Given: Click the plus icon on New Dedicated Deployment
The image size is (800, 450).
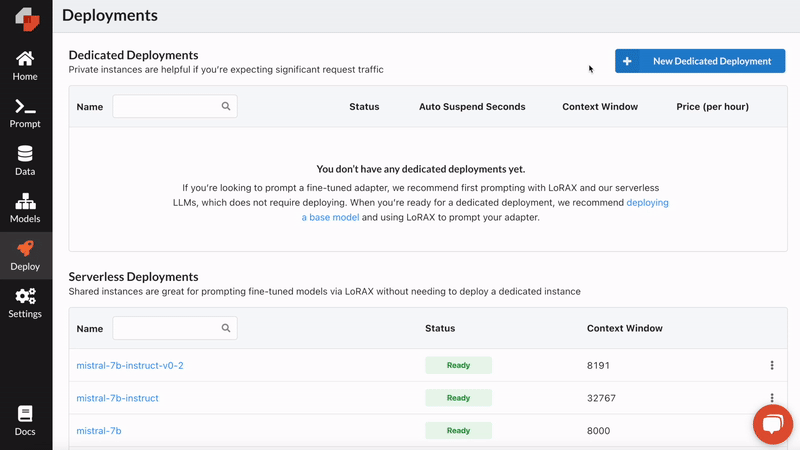Looking at the screenshot, I should pyautogui.click(x=627, y=61).
